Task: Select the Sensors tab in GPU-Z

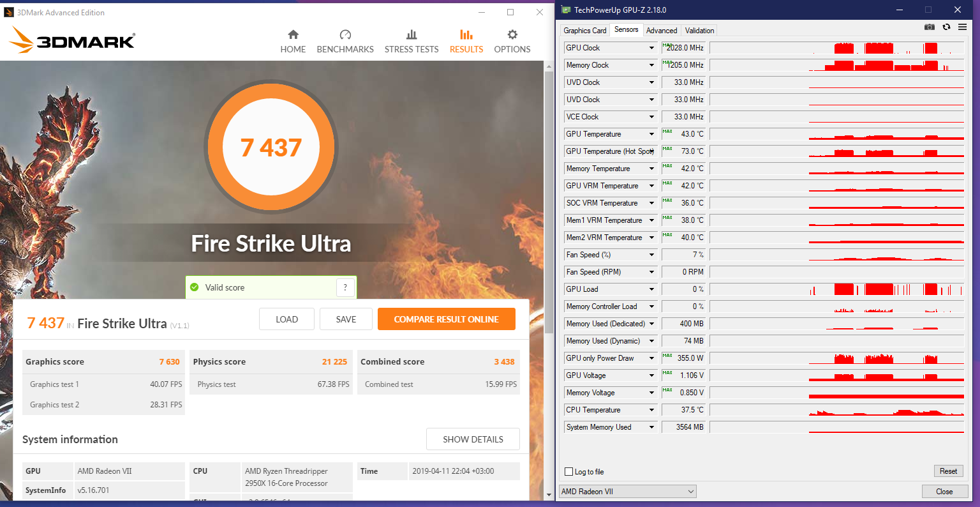Action: (x=627, y=29)
